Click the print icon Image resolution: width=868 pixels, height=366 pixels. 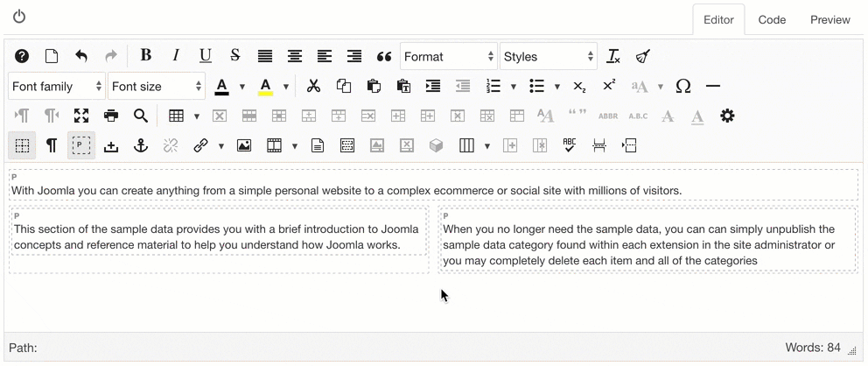coord(111,116)
